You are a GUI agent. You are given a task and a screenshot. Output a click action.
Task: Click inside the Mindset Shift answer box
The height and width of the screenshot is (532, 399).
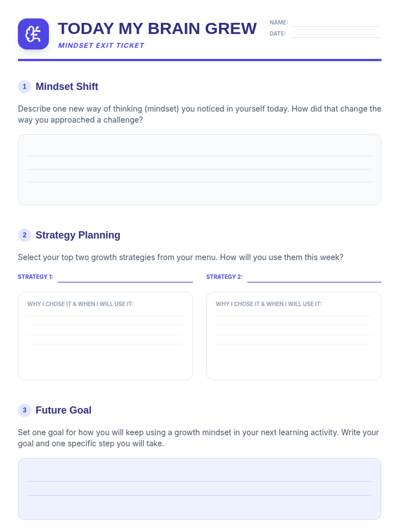(x=199, y=170)
